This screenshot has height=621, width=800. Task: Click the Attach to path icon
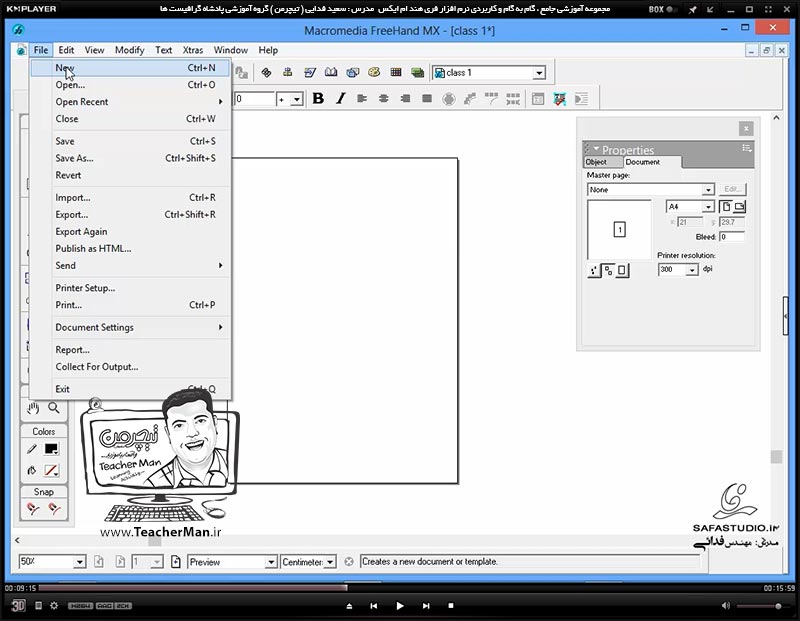[x=470, y=98]
